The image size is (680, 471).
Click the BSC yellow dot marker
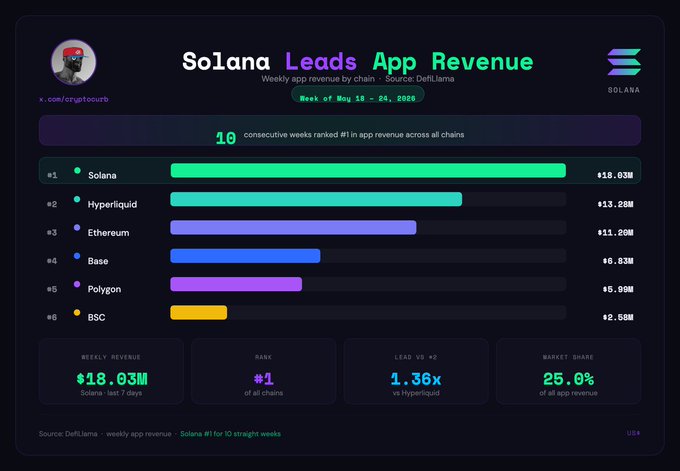click(77, 312)
